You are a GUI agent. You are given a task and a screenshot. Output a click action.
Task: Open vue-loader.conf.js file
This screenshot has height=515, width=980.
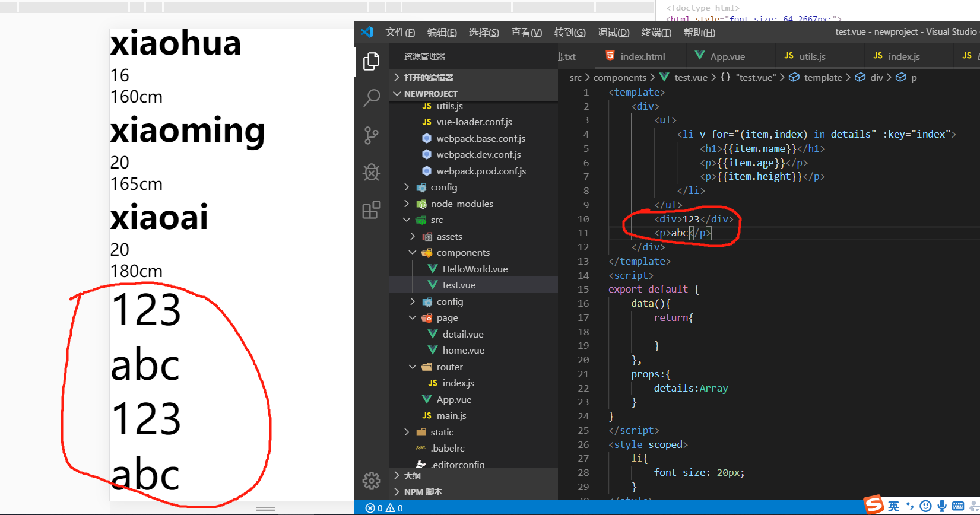pyautogui.click(x=474, y=122)
